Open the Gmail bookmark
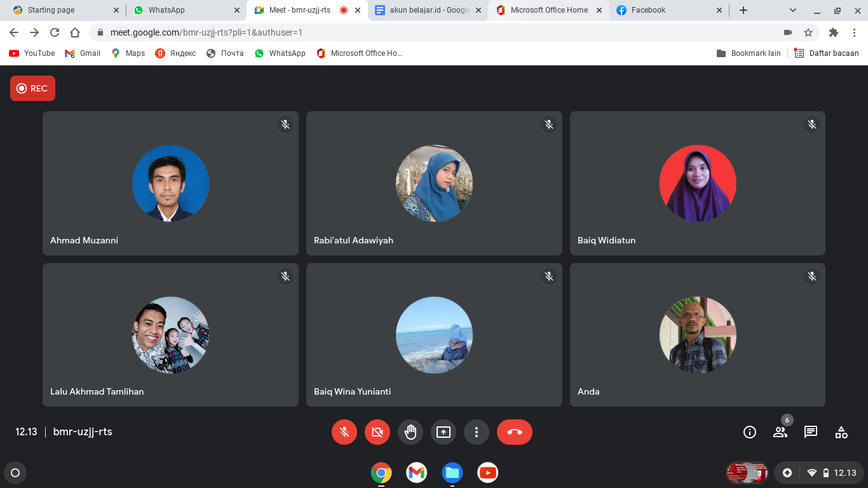 coord(83,53)
